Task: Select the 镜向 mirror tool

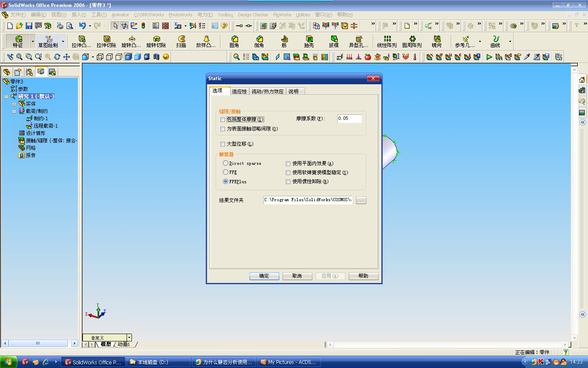Action: point(437,41)
